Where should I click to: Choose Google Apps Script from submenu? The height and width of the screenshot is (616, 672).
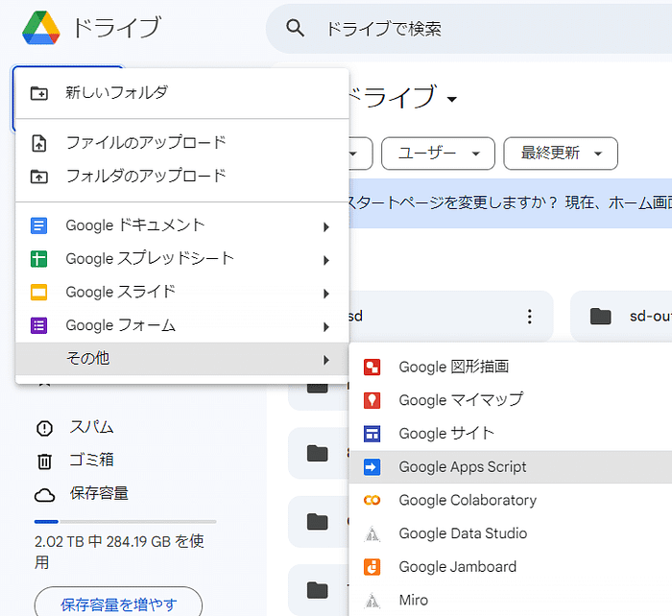tap(511, 467)
